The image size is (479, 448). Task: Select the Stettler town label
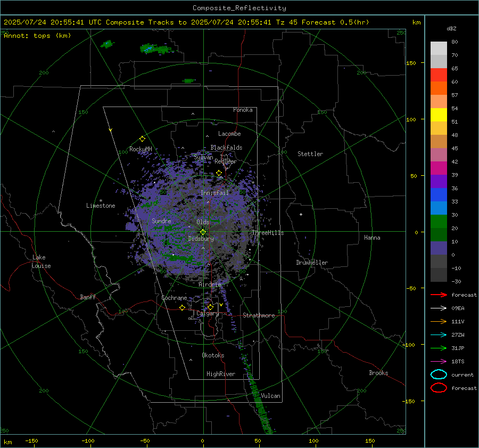[x=310, y=154]
